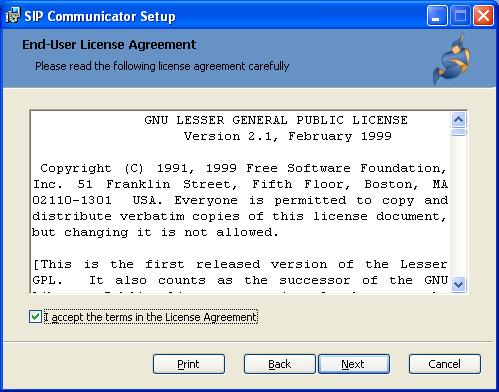
Task: Close the setup window with X
Action: (x=483, y=16)
